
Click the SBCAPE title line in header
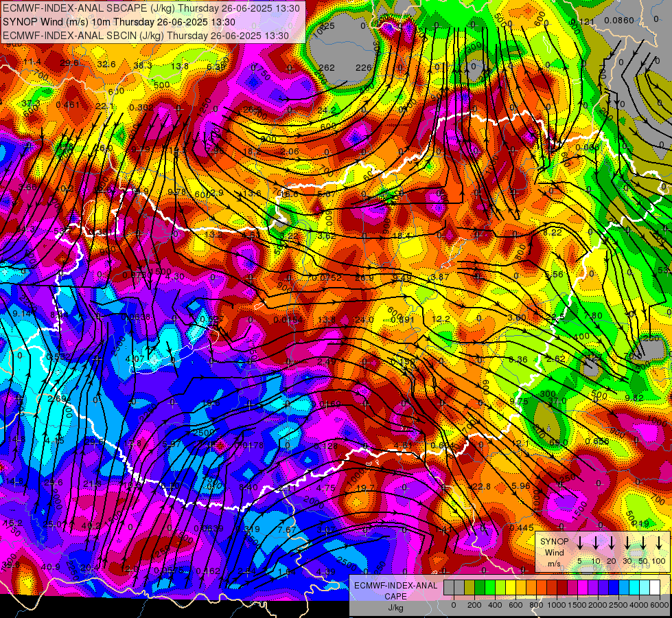pos(151,8)
